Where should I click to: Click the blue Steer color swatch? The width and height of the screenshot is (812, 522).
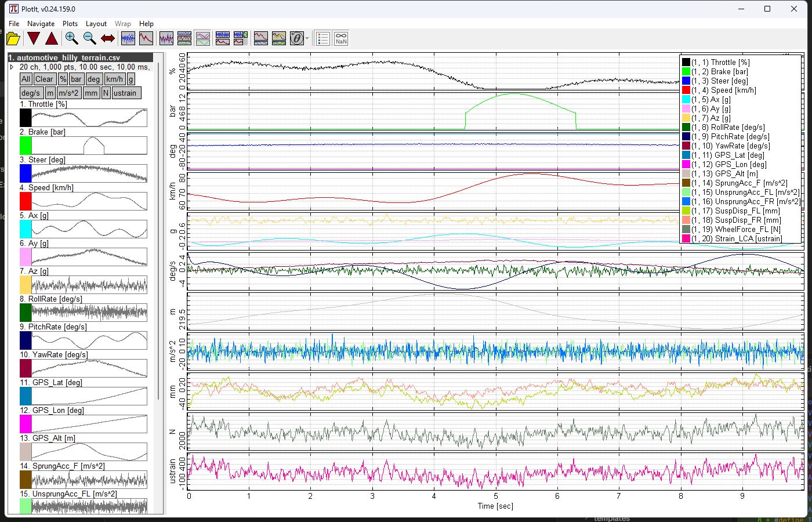click(26, 173)
